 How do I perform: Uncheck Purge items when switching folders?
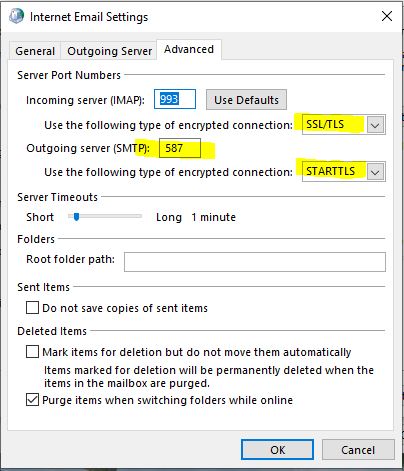click(32, 400)
